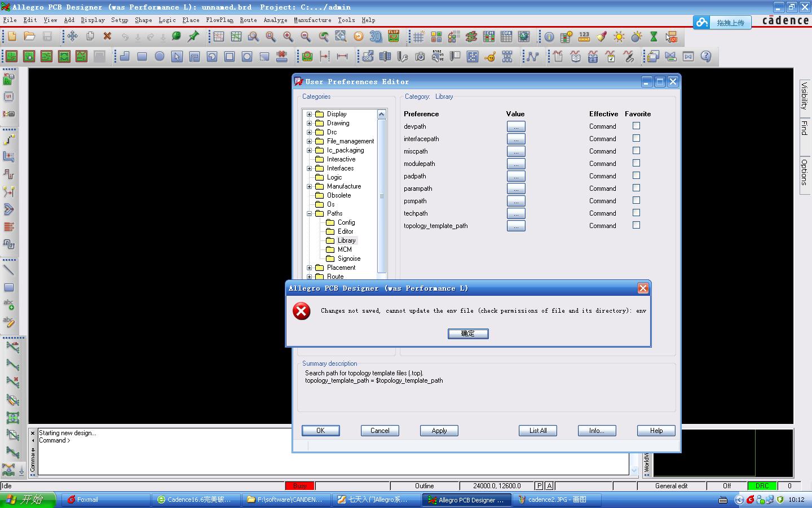The height and width of the screenshot is (508, 812).
Task: Check Favorite box for techpath
Action: pos(636,213)
